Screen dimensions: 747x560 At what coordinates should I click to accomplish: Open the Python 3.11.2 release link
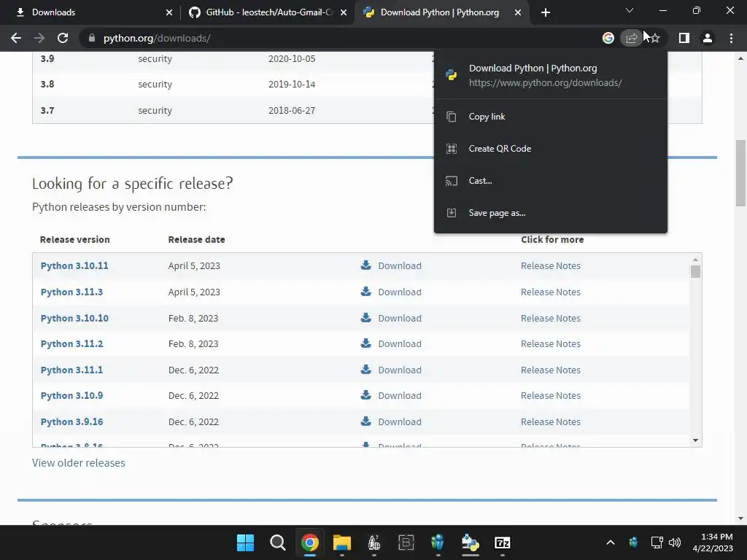click(x=71, y=344)
